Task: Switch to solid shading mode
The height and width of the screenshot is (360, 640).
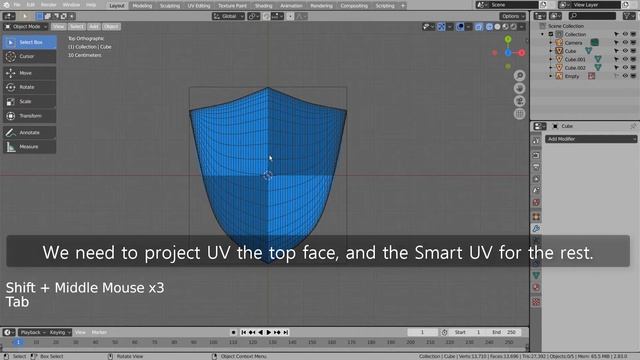Action: pyautogui.click(x=497, y=27)
